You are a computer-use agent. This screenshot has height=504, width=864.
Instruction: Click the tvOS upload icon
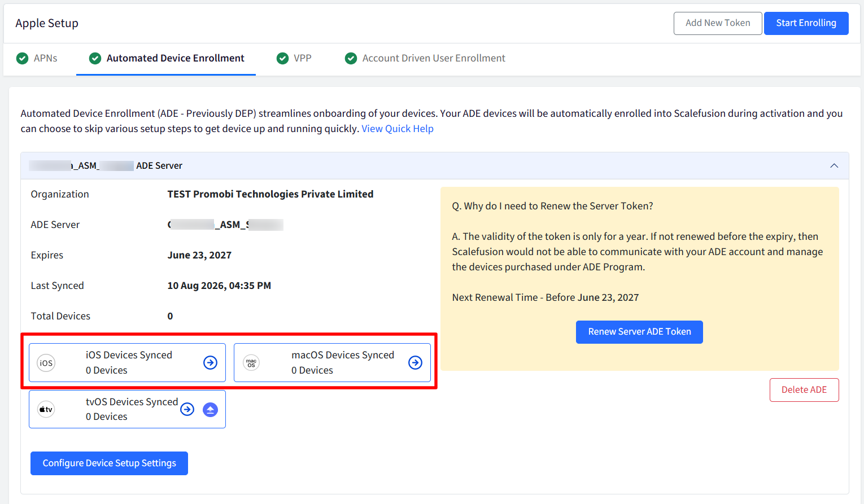(x=210, y=410)
